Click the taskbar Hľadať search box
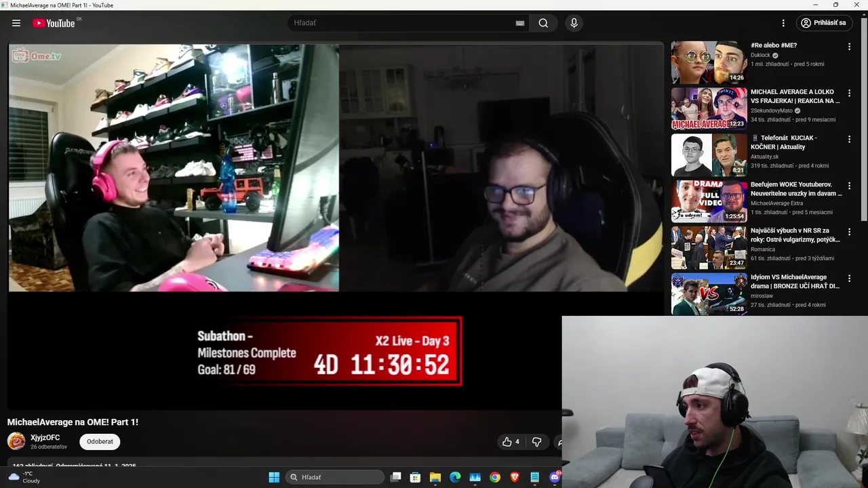 pos(335,477)
